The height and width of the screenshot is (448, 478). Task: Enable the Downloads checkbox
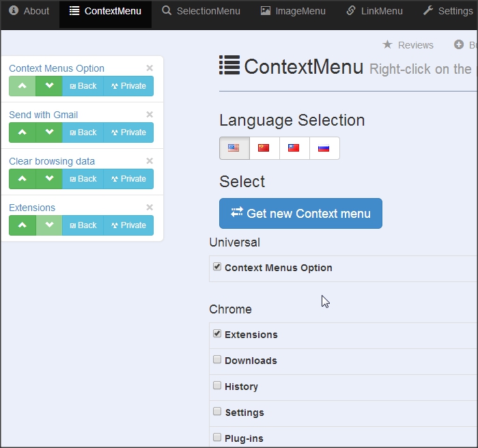[x=217, y=359]
